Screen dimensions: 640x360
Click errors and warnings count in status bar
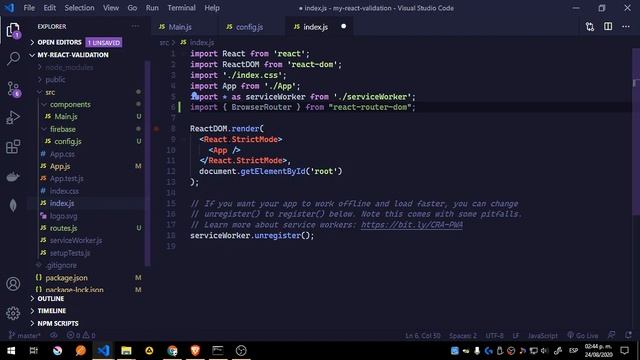(81, 336)
